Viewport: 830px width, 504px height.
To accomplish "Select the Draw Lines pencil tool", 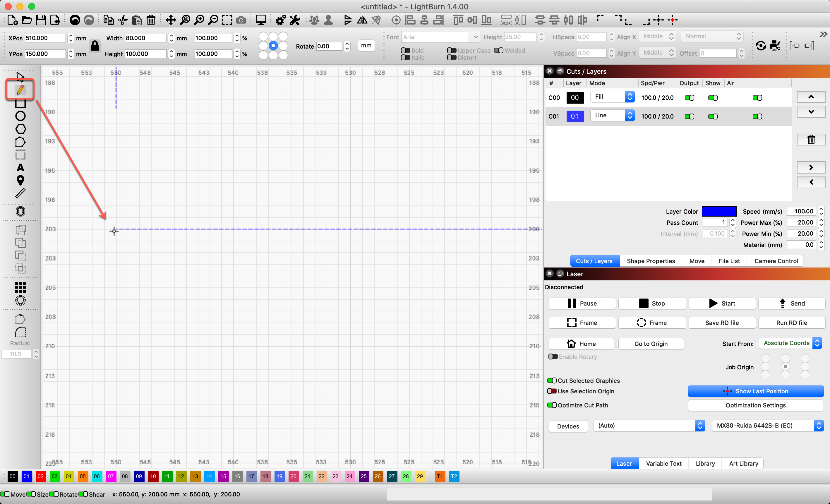I will [20, 90].
